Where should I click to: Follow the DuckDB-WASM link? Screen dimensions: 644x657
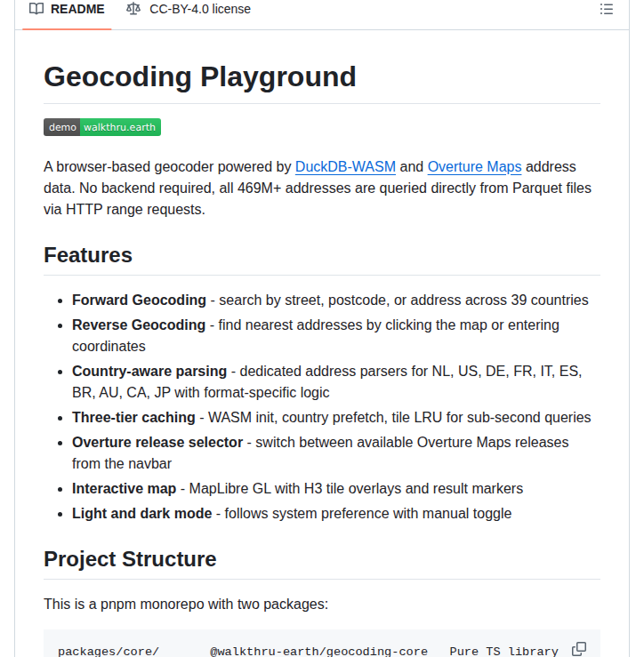[345, 167]
